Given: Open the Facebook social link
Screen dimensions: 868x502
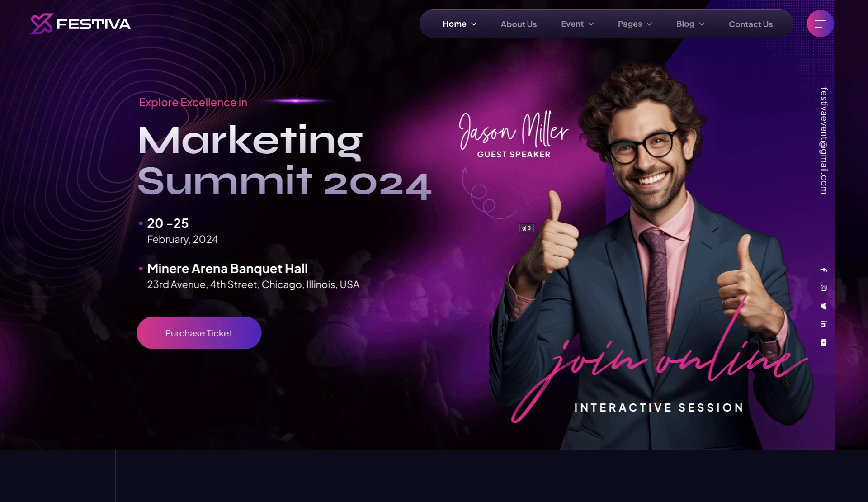Looking at the screenshot, I should point(824,270).
